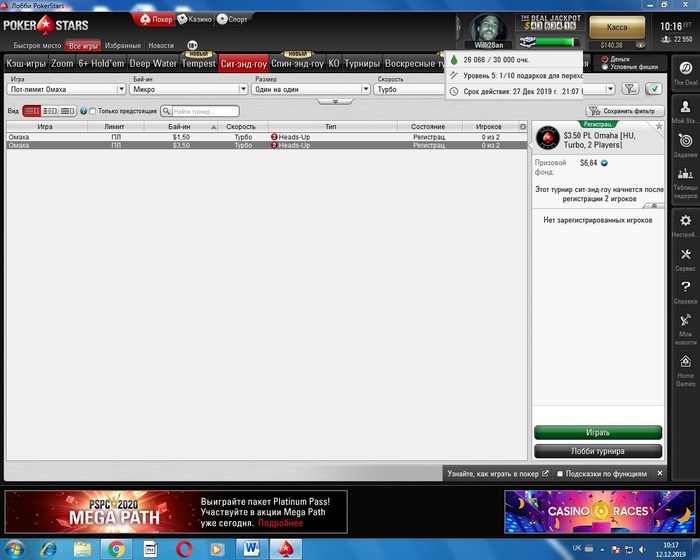
Task: Toggle balance visibility eye icon
Action: 641,45
